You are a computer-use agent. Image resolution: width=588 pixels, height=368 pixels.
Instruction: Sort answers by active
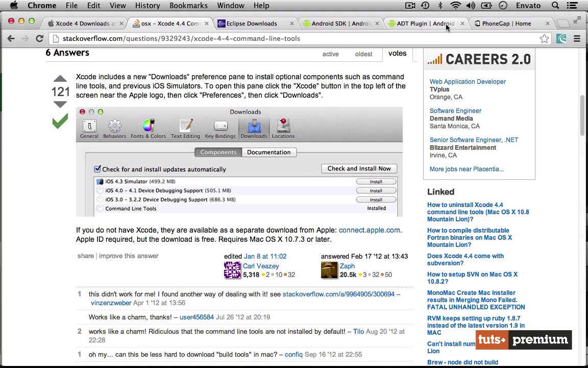pos(330,54)
